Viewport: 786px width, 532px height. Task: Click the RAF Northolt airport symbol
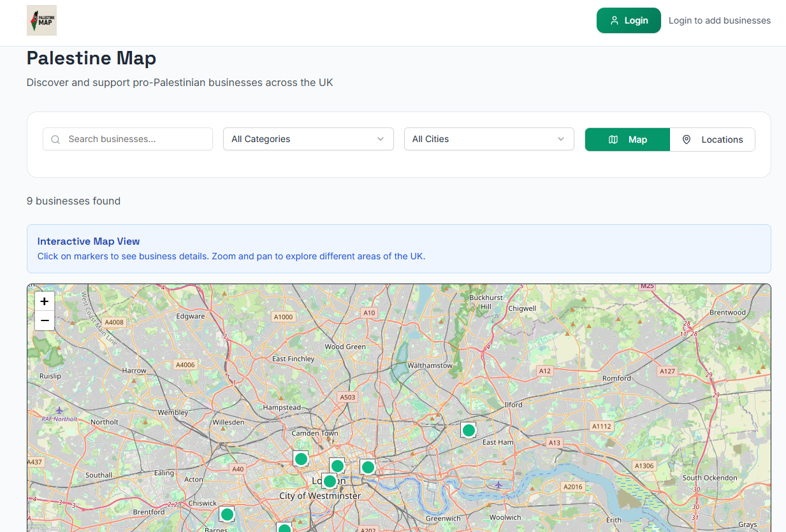click(60, 410)
